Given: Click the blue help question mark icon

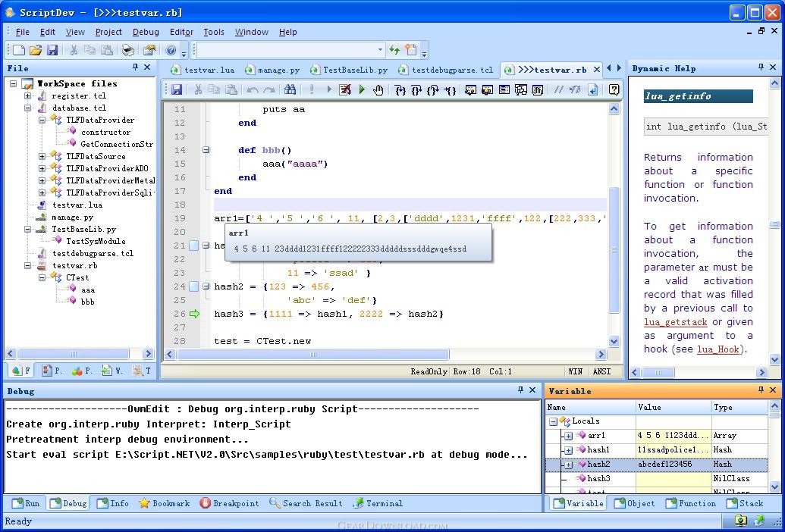Looking at the screenshot, I should (171, 50).
